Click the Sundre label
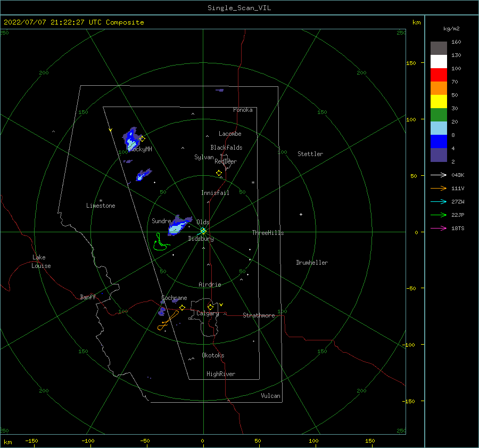Viewport: 479px width, 448px height. pos(161,221)
